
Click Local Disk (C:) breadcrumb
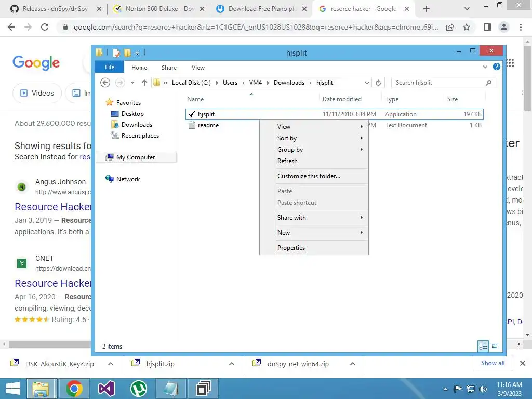point(191,83)
